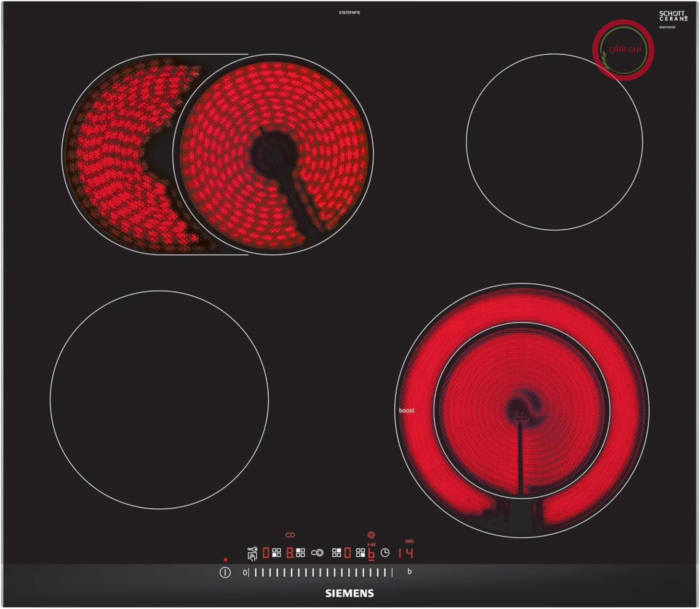
Task: Tap the timer clock symbol
Action: tap(385, 553)
